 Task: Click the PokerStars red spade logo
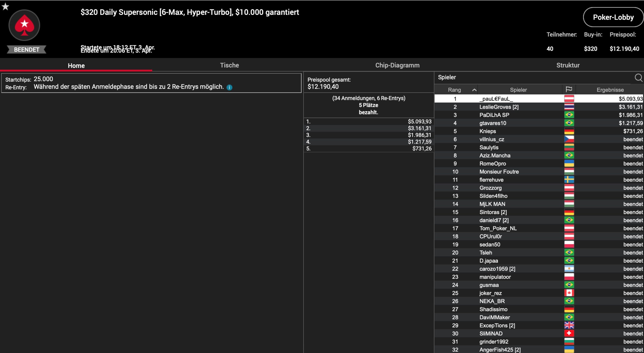tap(24, 25)
